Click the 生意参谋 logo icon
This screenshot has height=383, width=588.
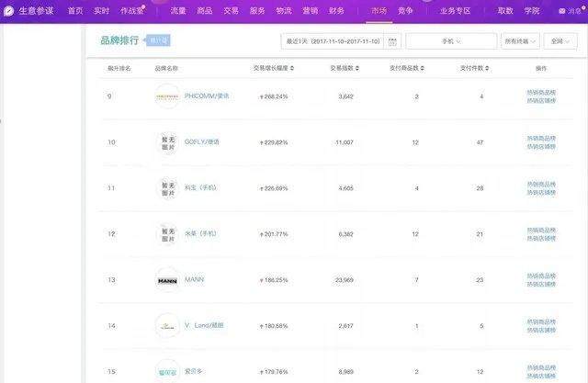point(8,11)
